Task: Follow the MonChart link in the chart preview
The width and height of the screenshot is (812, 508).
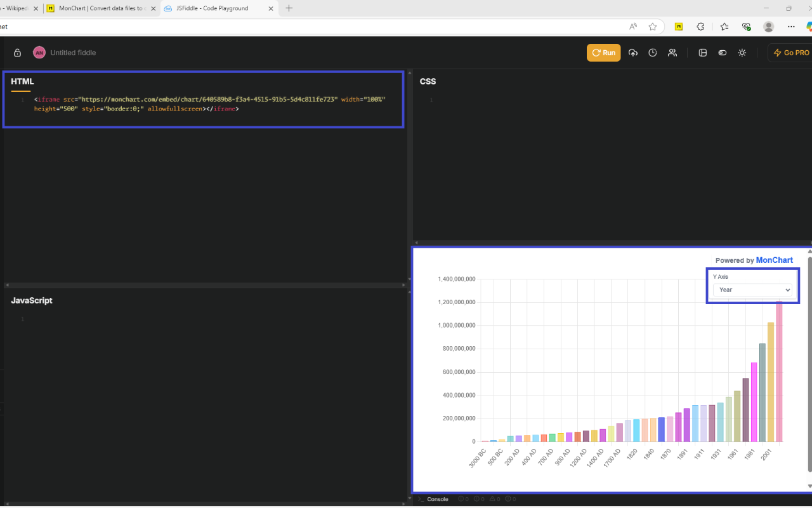Action: pyautogui.click(x=774, y=260)
